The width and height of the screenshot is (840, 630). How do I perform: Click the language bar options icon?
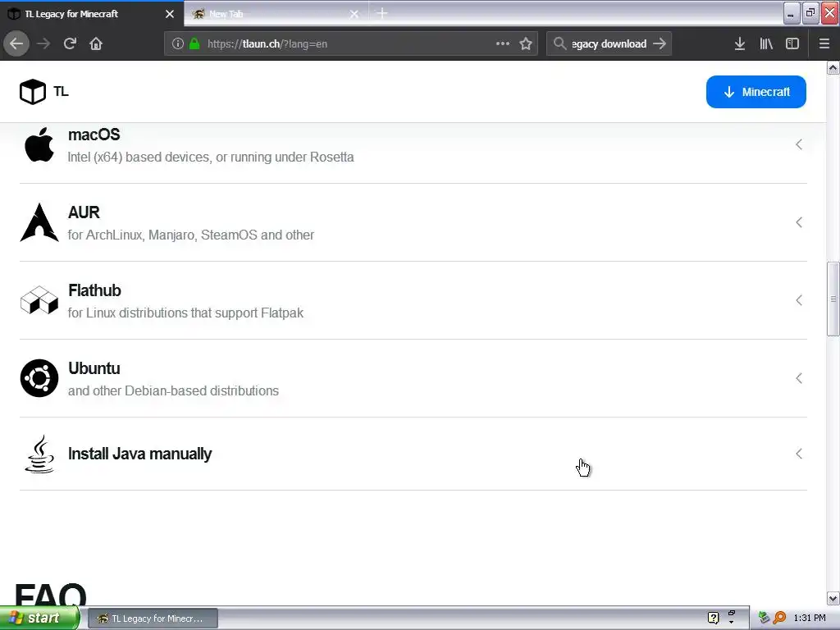[731, 622]
